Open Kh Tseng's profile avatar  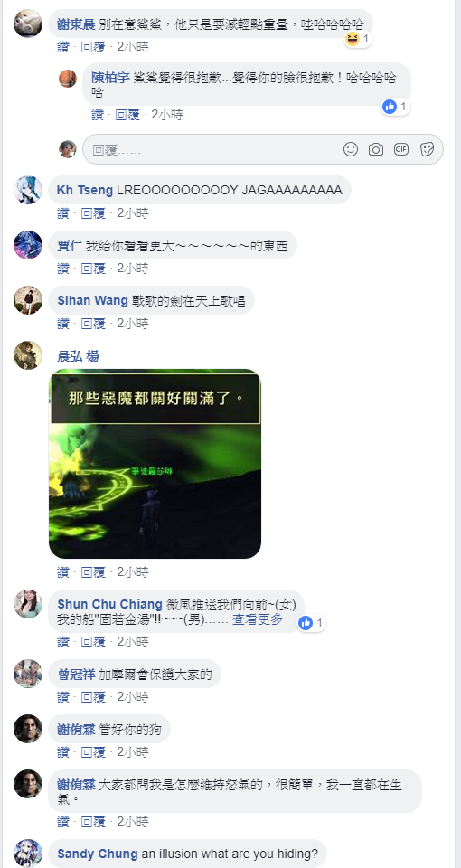click(x=28, y=191)
